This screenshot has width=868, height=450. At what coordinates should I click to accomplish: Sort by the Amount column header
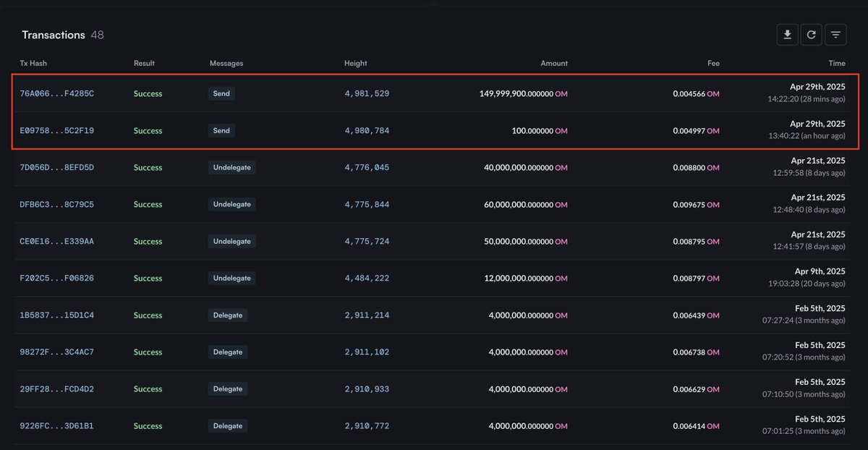(554, 63)
